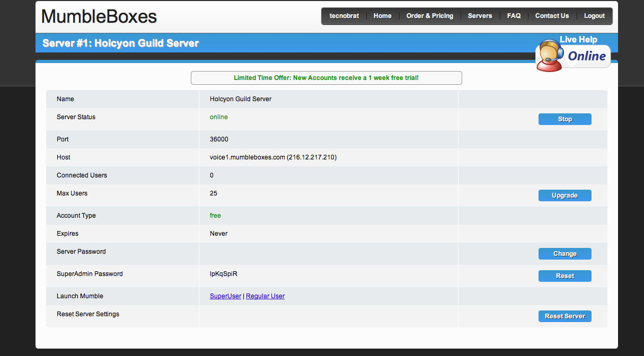Click the SuperAdmin password value IpKqSpiR
The height and width of the screenshot is (356, 644).
coord(227,274)
